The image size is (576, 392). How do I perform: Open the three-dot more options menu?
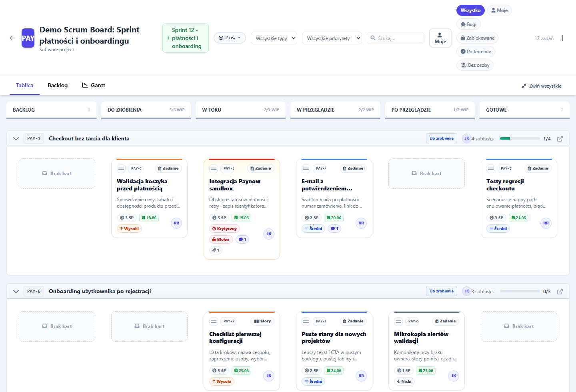[562, 38]
